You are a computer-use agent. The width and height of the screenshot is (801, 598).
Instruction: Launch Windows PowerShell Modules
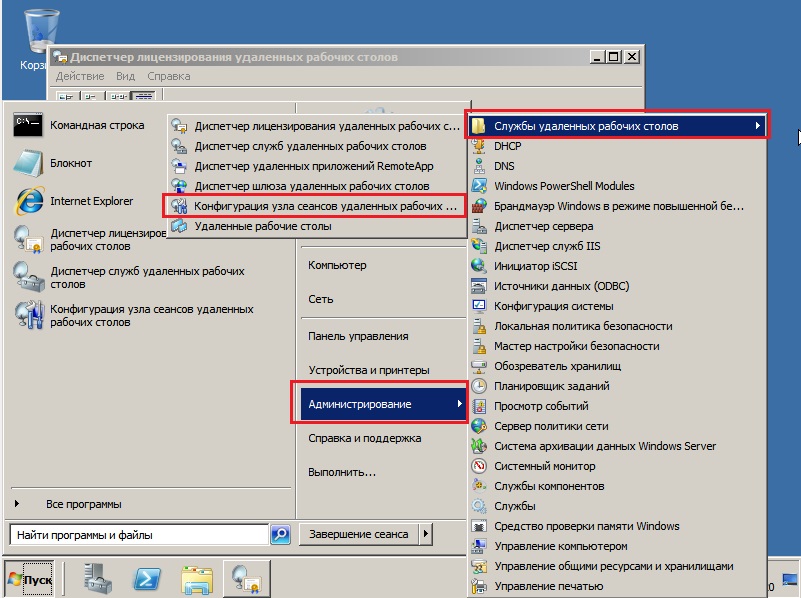[618, 186]
